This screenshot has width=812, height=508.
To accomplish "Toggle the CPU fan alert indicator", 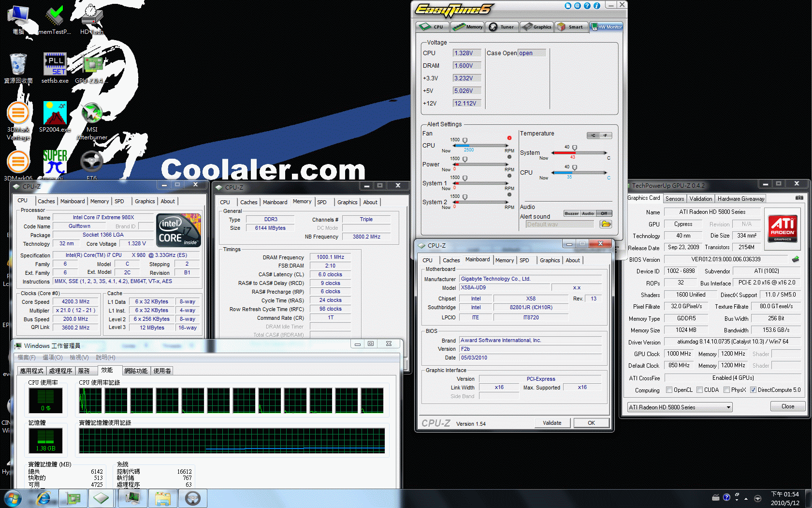I will coord(509,138).
